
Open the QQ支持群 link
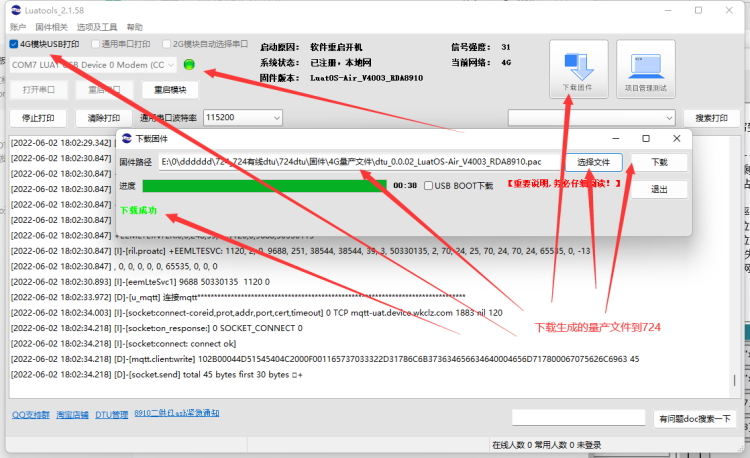click(x=31, y=415)
